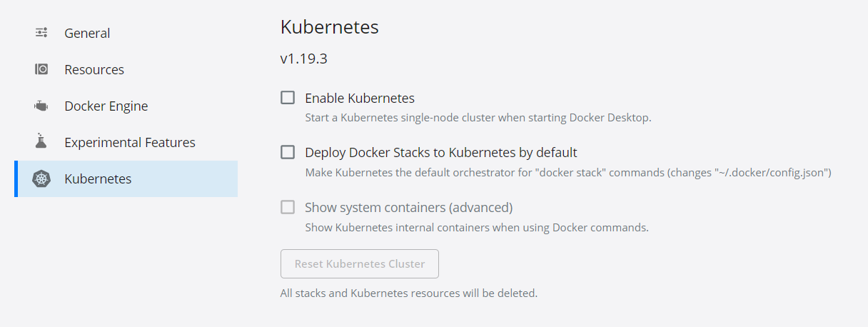Screen dimensions: 868x327
Task: Select the Kubernetes sidebar item
Action: (126, 178)
